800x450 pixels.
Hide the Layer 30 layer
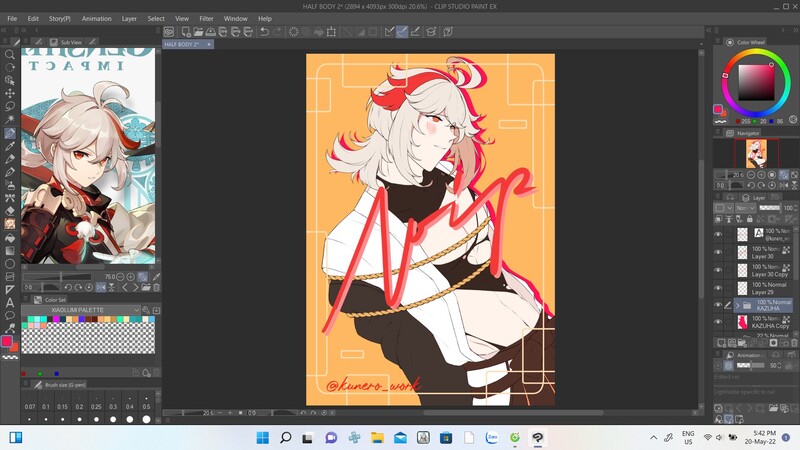pyautogui.click(x=718, y=252)
